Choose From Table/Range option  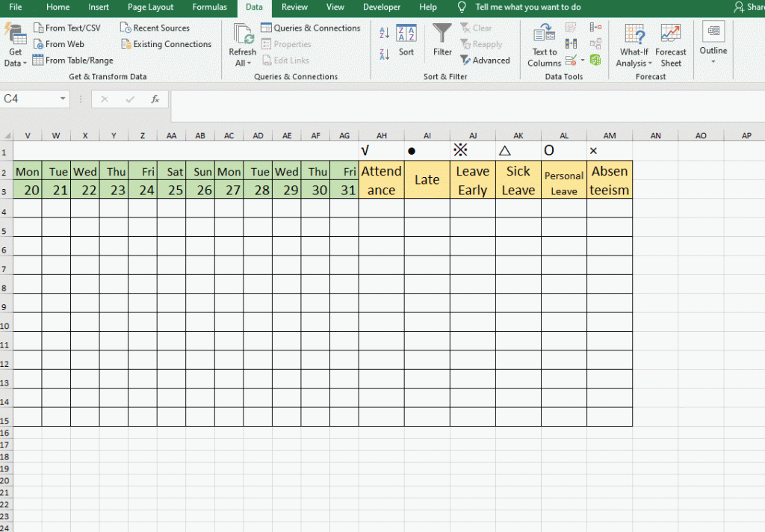click(x=72, y=60)
